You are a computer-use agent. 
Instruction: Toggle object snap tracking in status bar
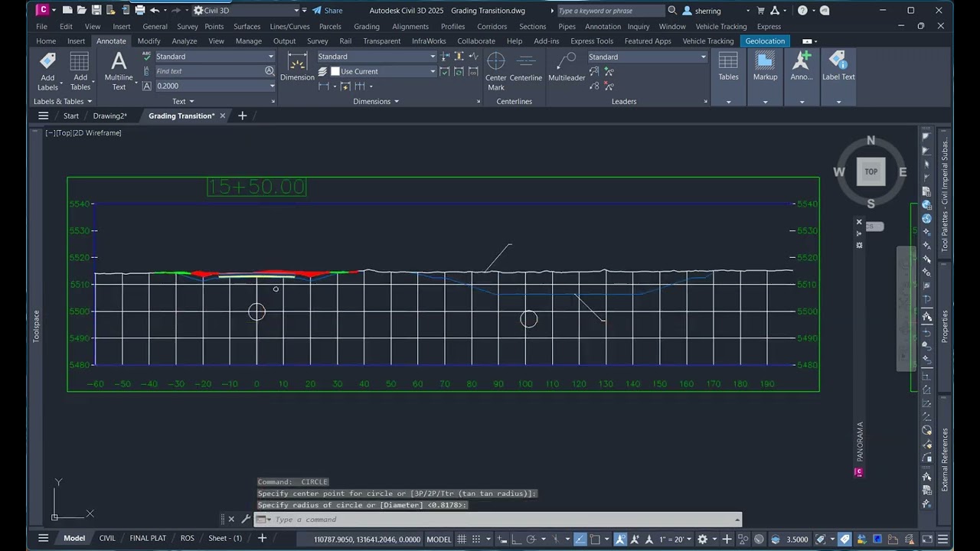[580, 539]
